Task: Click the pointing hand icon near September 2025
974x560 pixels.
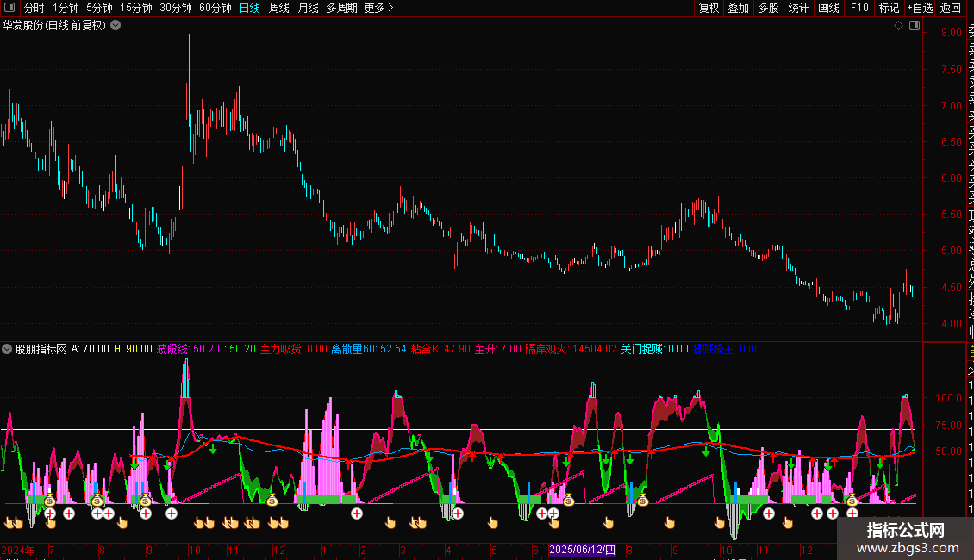Action: coord(669,523)
